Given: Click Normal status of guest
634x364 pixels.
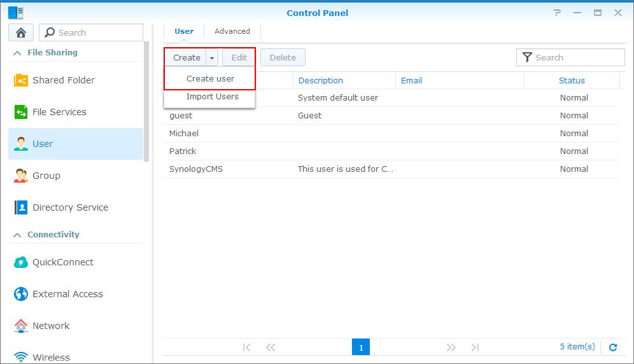Looking at the screenshot, I should (x=574, y=116).
